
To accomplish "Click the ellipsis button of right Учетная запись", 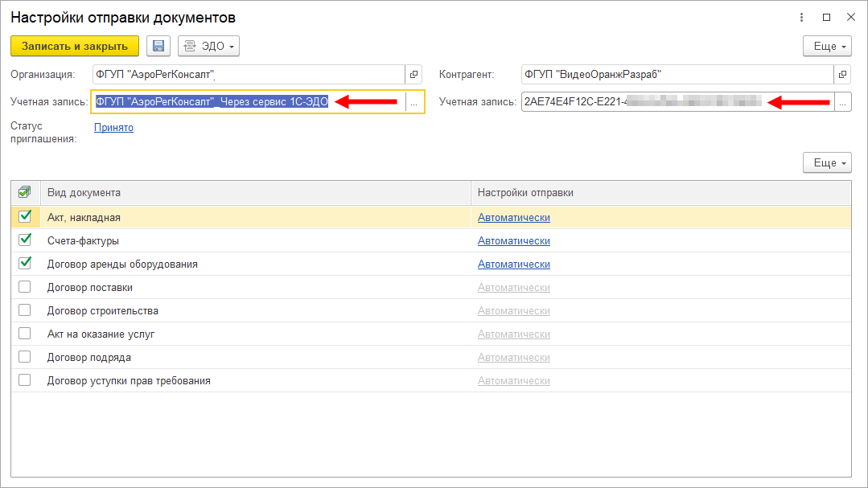I will [842, 102].
